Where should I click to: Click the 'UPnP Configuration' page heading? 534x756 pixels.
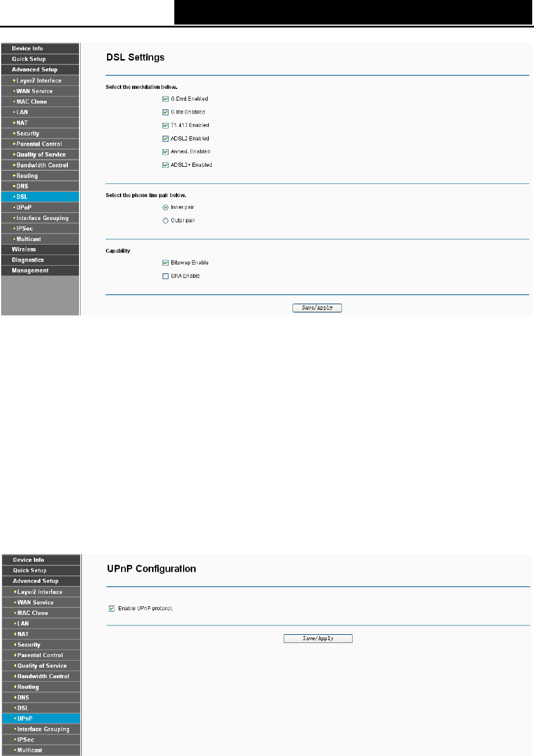coord(151,569)
